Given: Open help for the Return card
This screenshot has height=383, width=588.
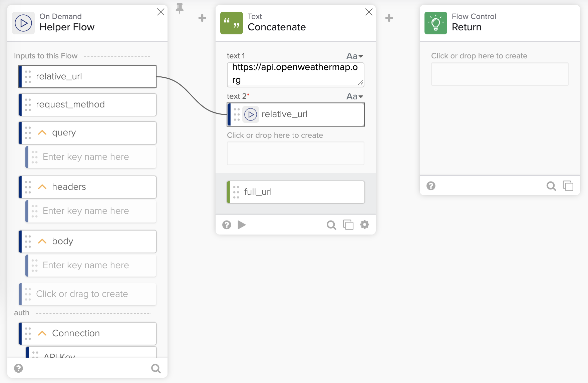Looking at the screenshot, I should click(x=431, y=186).
